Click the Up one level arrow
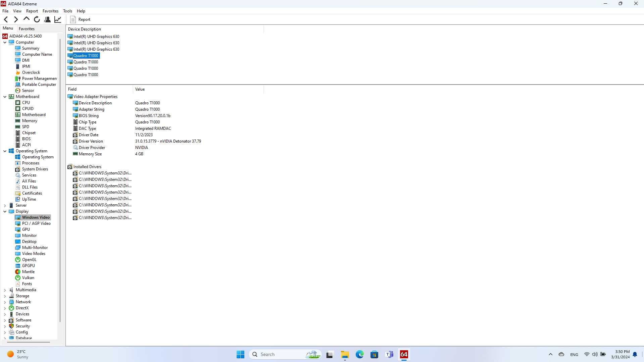 coord(26,19)
